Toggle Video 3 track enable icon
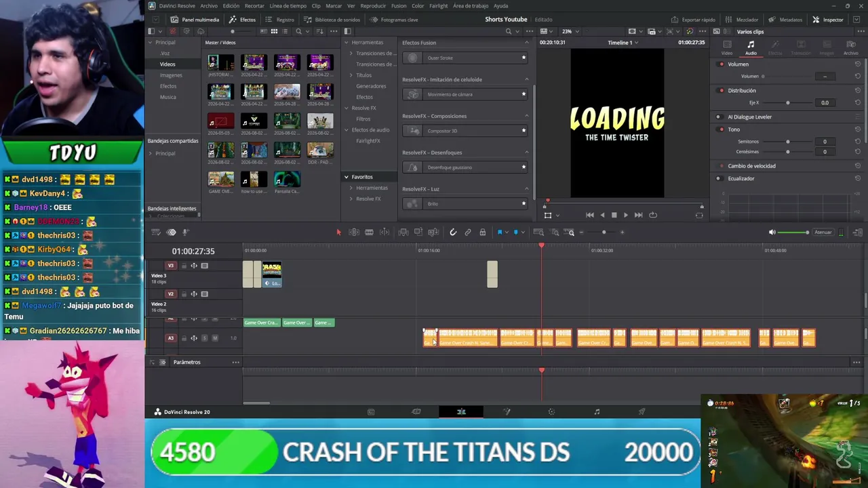 [204, 266]
